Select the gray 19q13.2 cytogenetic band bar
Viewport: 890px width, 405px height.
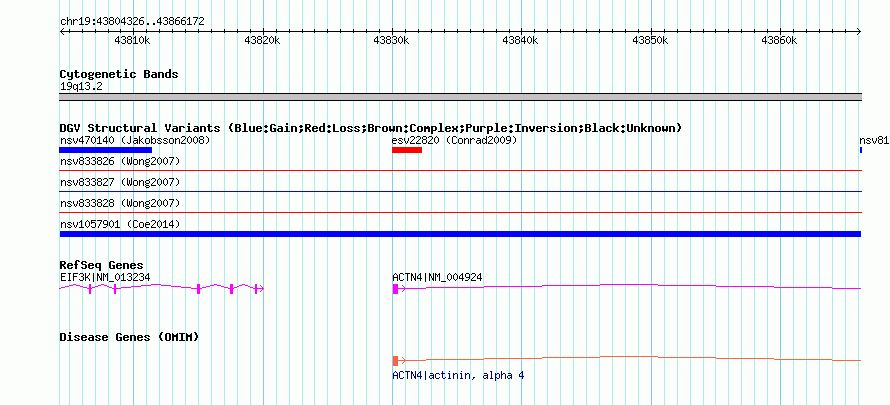coord(460,97)
